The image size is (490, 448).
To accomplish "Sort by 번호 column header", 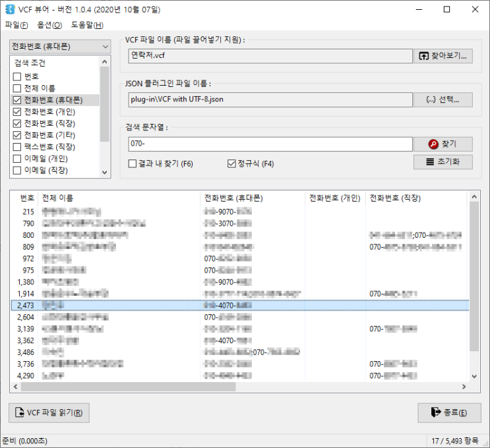I will 24,198.
